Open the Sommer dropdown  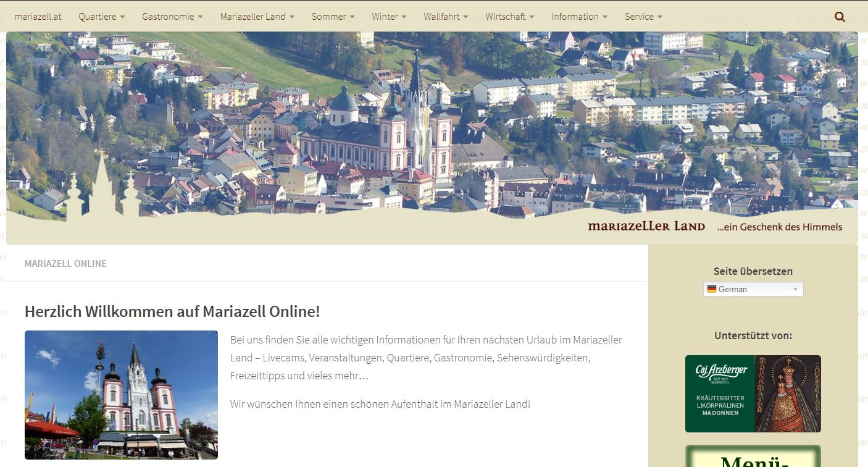[x=333, y=17]
